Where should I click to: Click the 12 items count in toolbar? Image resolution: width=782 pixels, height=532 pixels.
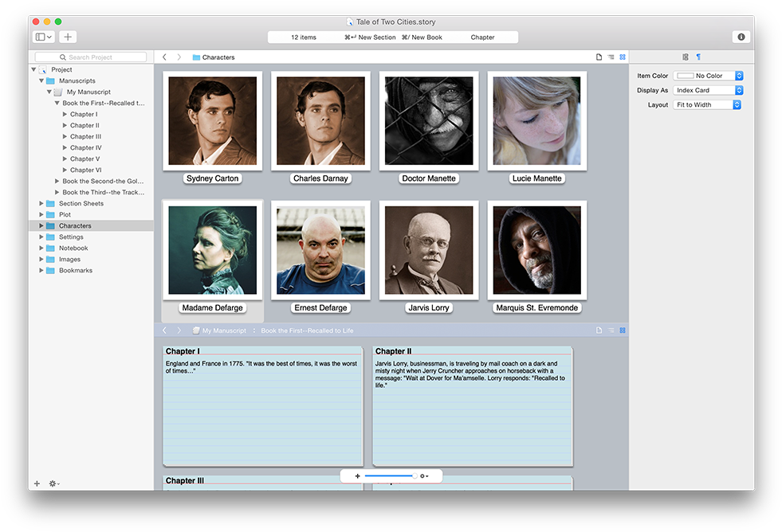click(304, 37)
